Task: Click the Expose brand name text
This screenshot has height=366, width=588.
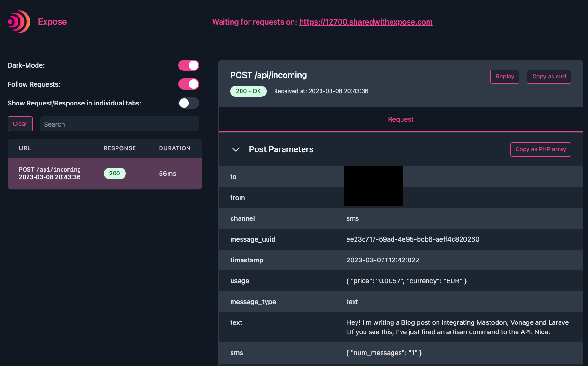Action: (52, 22)
